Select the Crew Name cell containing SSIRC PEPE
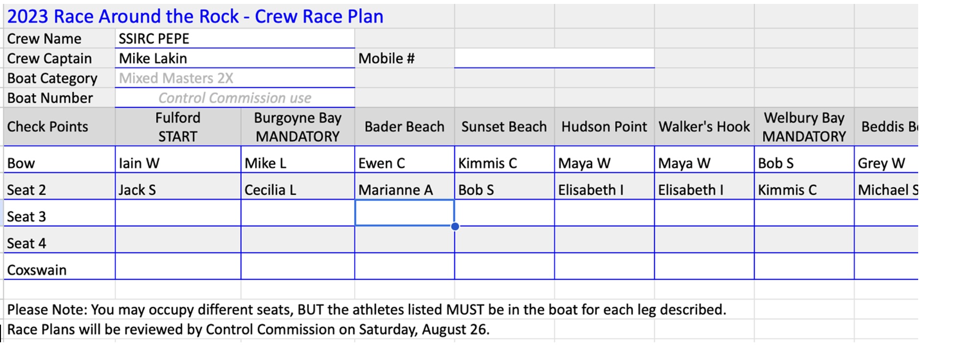This screenshot has height=356, width=980. 235,38
